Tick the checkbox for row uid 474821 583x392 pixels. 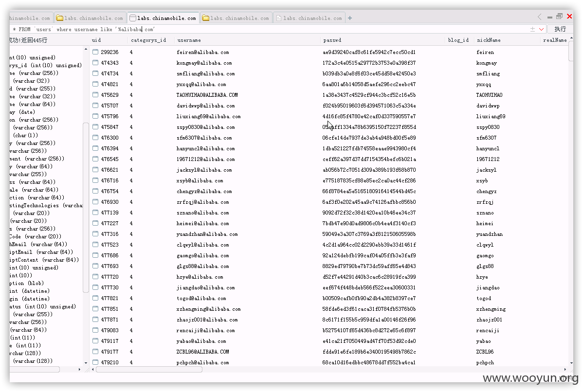point(95,84)
